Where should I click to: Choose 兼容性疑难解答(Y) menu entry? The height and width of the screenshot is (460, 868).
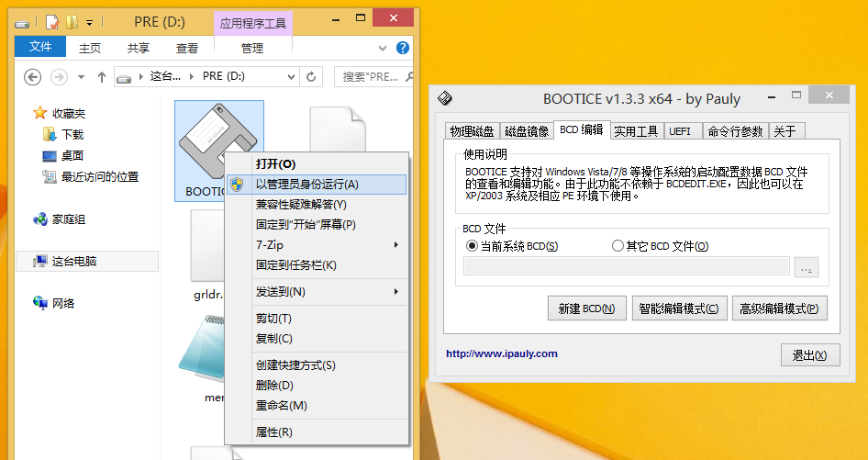point(317,205)
